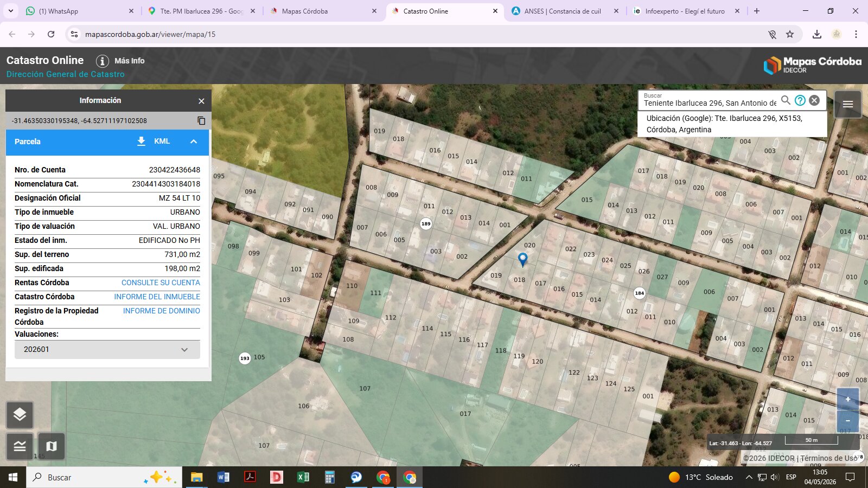Click the Más Info icon
Viewport: 868px width, 488px height.
point(103,61)
